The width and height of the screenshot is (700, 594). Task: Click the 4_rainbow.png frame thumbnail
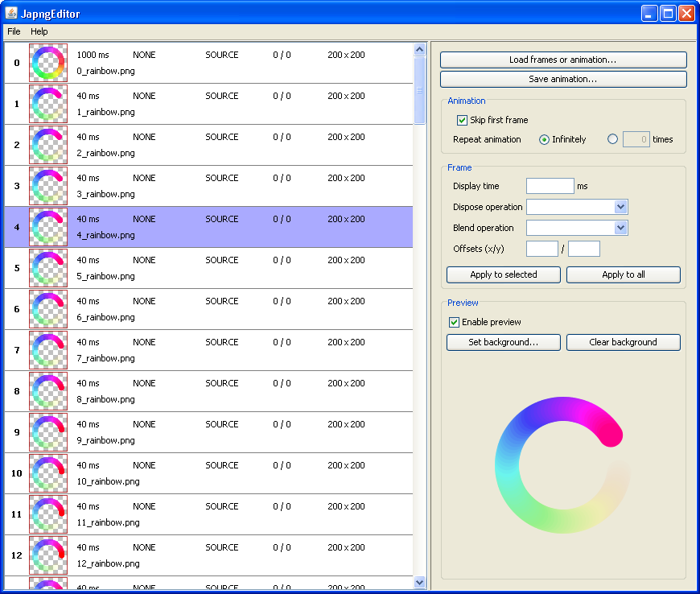[x=48, y=227]
